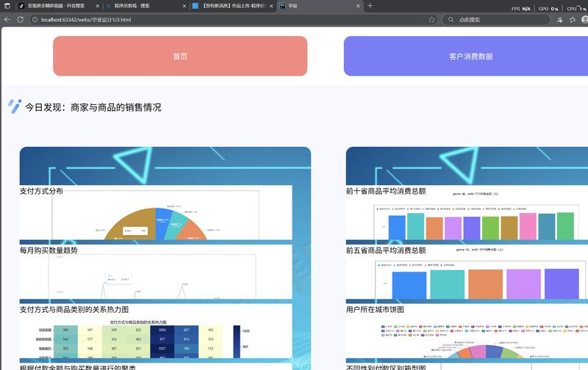This screenshot has height=370, width=588.
Task: Click heatmap cell with value 1006
Action: 162,330
